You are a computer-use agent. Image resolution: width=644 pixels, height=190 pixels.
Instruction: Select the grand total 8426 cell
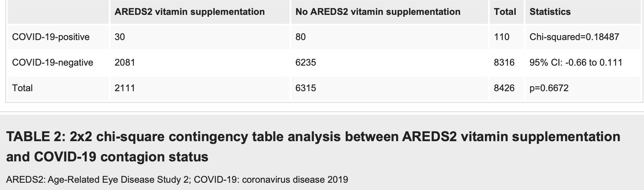[x=504, y=88]
